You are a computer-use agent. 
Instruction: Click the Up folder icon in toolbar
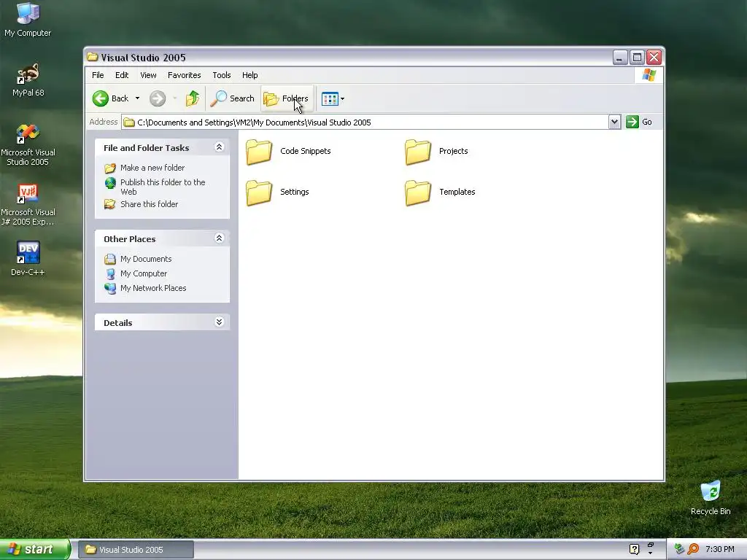point(193,98)
